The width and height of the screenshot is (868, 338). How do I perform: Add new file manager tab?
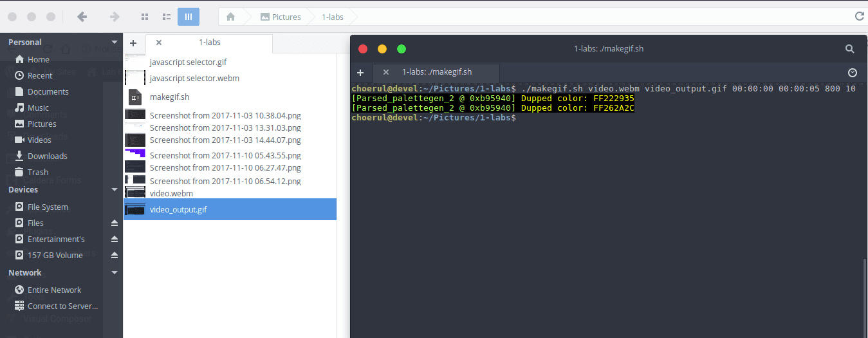133,43
